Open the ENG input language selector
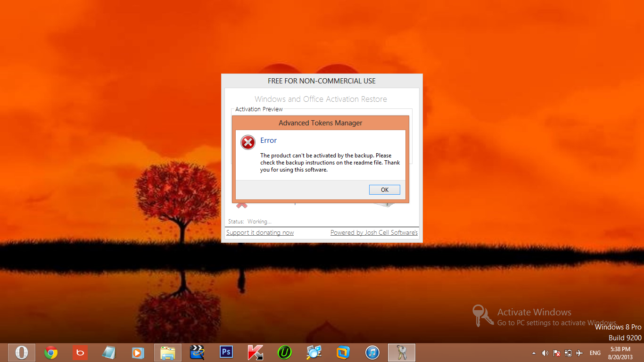The width and height of the screenshot is (644, 362). pos(595,353)
